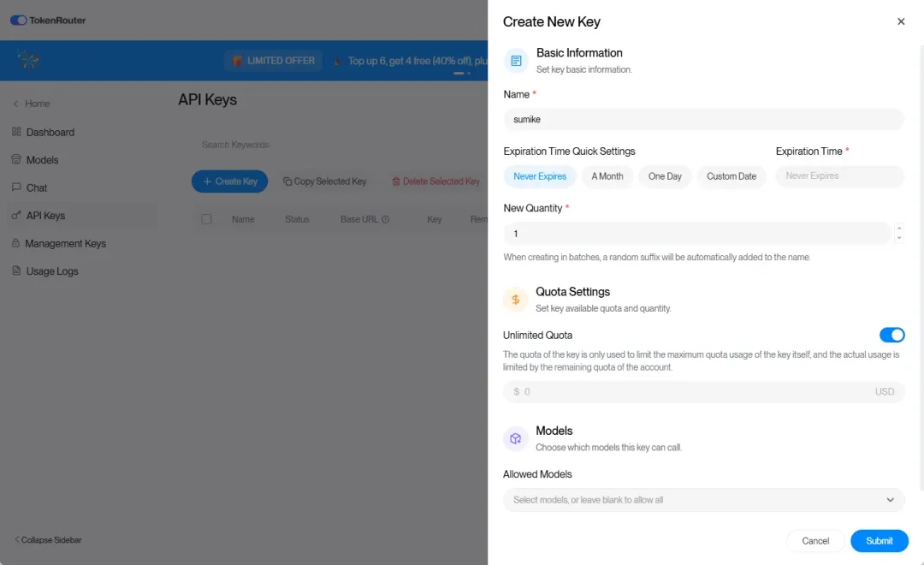Click the Usage Logs document icon
924x565 pixels.
coord(16,271)
